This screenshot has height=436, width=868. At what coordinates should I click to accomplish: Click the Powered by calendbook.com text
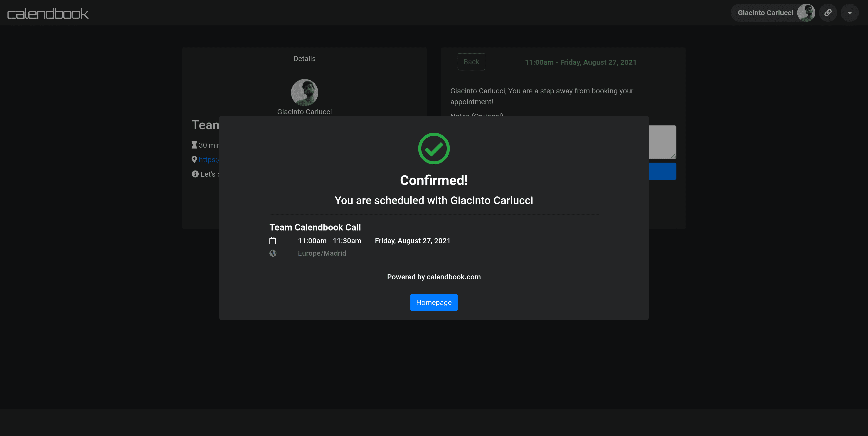pos(434,277)
